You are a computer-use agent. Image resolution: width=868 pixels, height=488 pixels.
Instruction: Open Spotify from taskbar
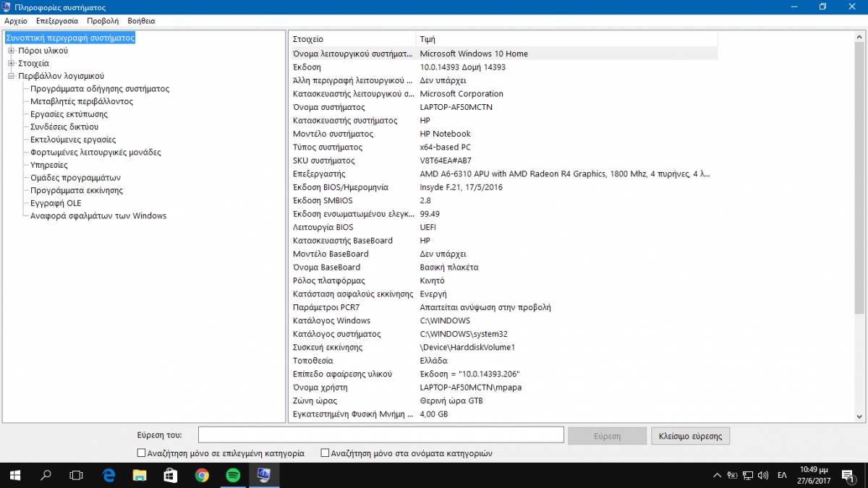coord(233,475)
